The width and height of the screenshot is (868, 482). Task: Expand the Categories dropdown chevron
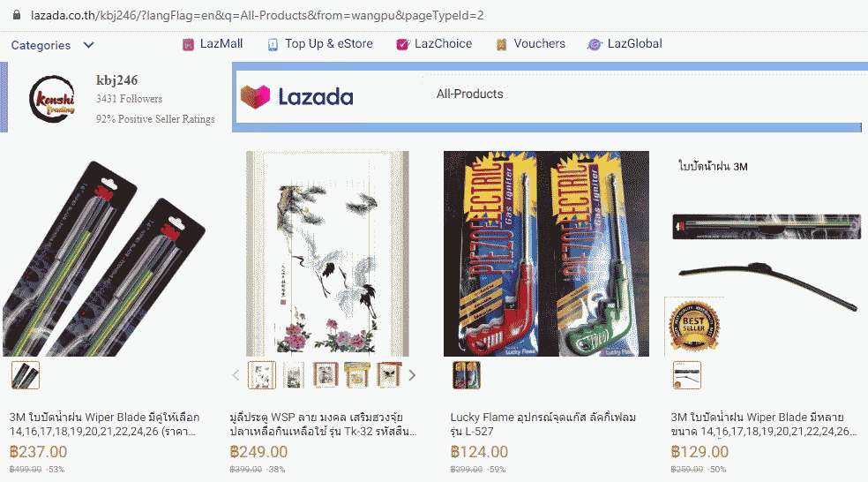pyautogui.click(x=88, y=45)
